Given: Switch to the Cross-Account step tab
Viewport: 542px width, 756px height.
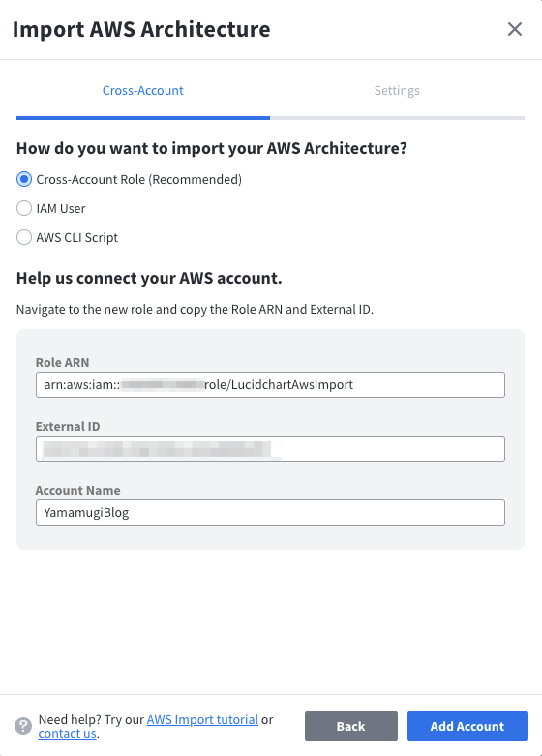Looking at the screenshot, I should click(142, 91).
